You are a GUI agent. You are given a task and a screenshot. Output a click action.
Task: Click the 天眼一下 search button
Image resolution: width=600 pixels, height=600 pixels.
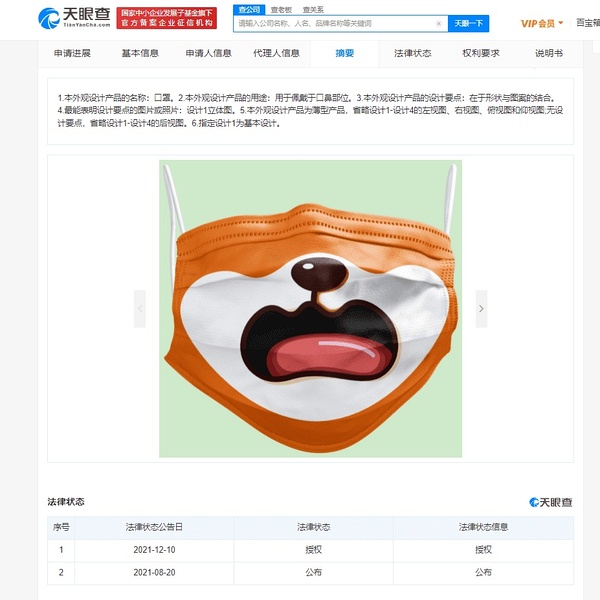tap(468, 23)
